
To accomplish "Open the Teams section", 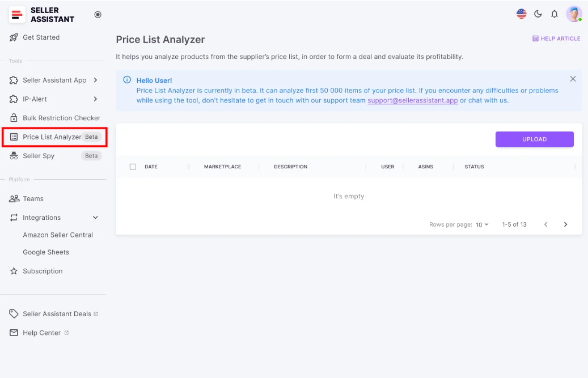I will pos(33,198).
